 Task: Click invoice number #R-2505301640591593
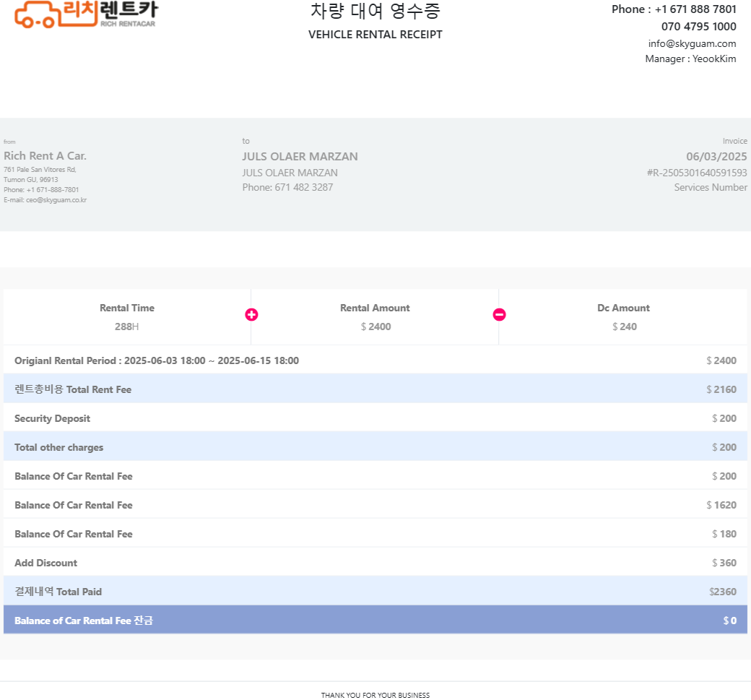point(697,173)
